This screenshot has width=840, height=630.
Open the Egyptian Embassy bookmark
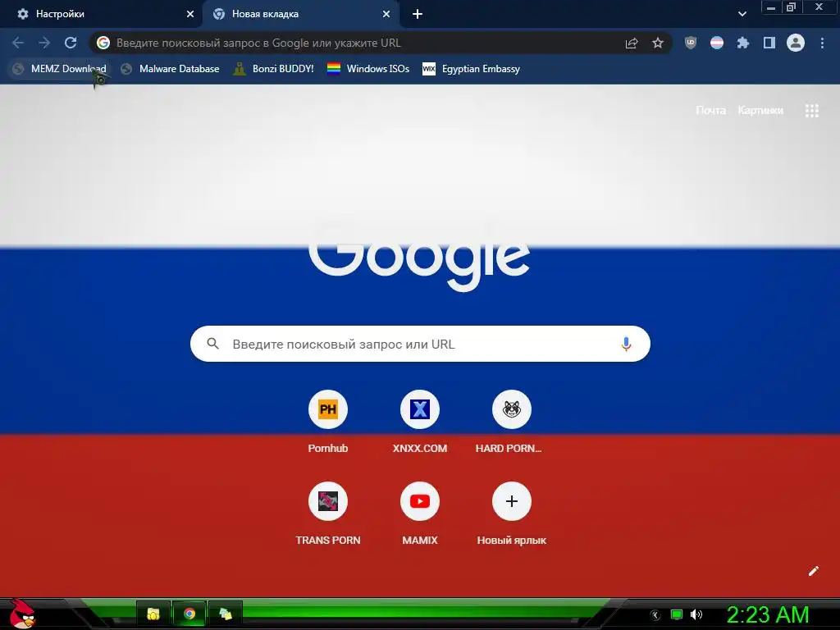coord(472,69)
